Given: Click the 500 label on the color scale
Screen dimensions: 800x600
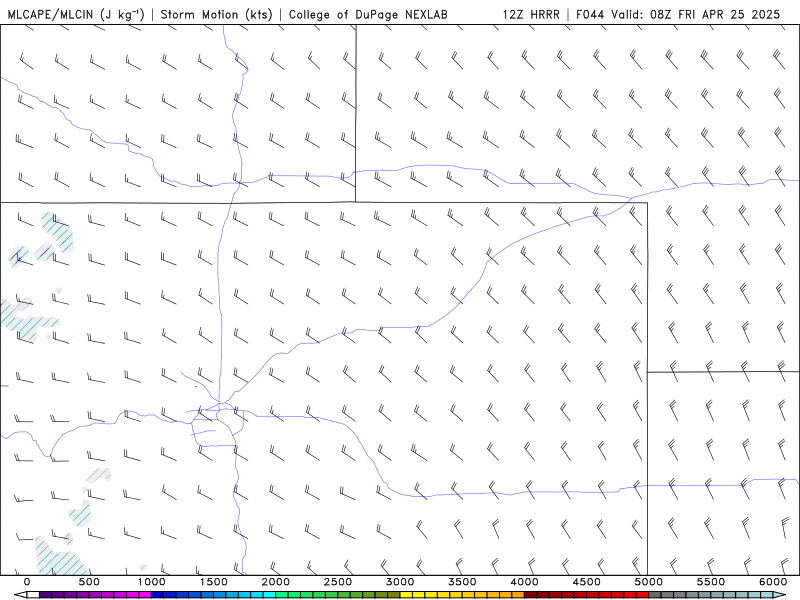Looking at the screenshot, I should 89,582.
